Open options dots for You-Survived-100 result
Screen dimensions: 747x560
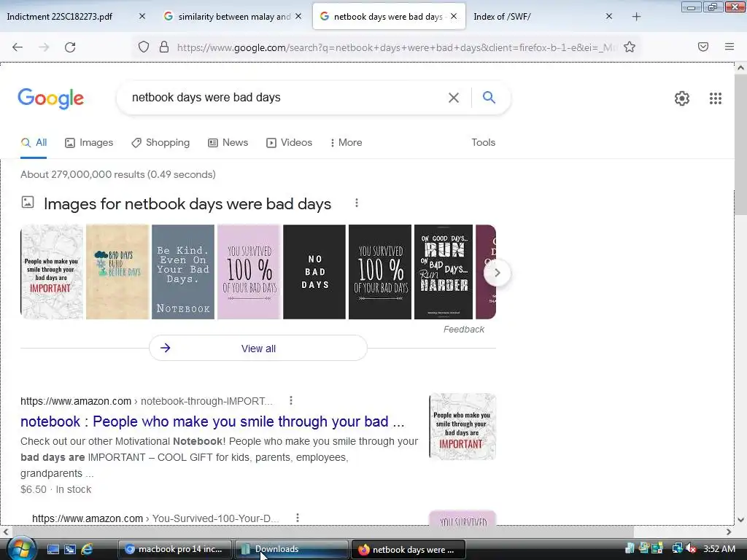(298, 518)
